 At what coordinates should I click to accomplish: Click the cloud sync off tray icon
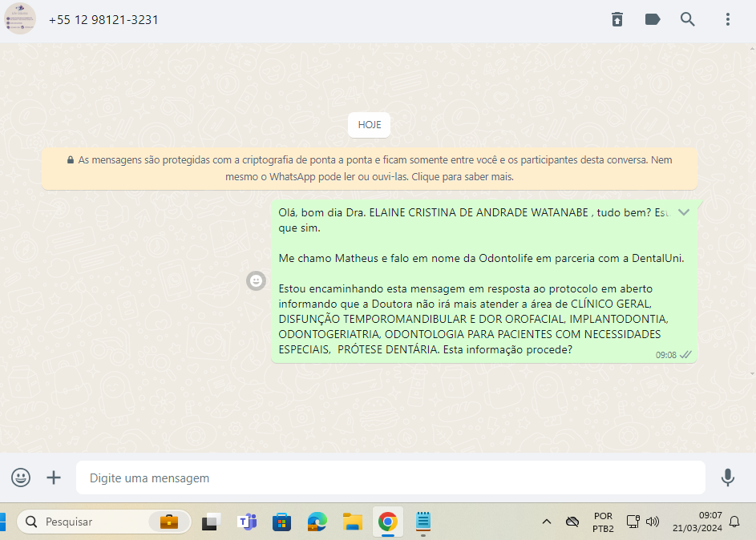(572, 522)
